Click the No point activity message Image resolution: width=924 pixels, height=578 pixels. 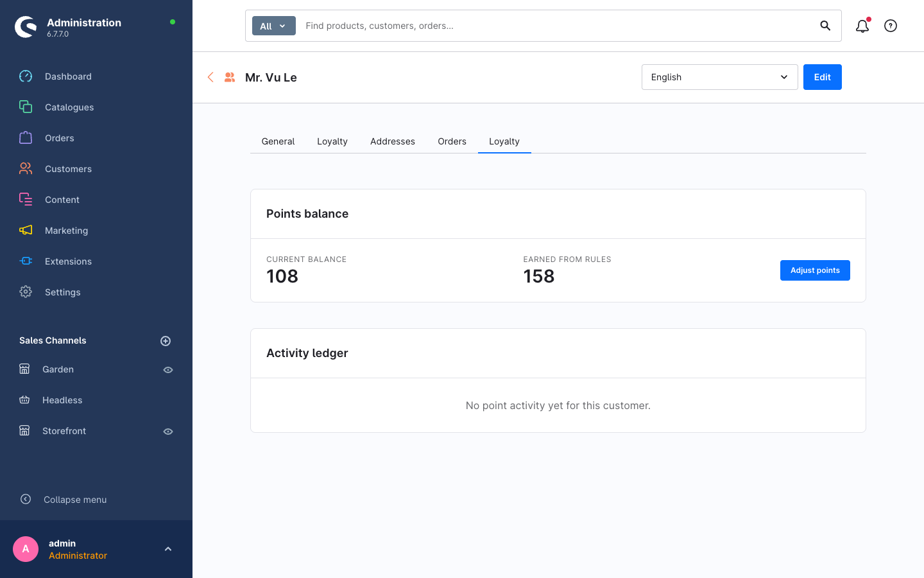[x=558, y=405]
